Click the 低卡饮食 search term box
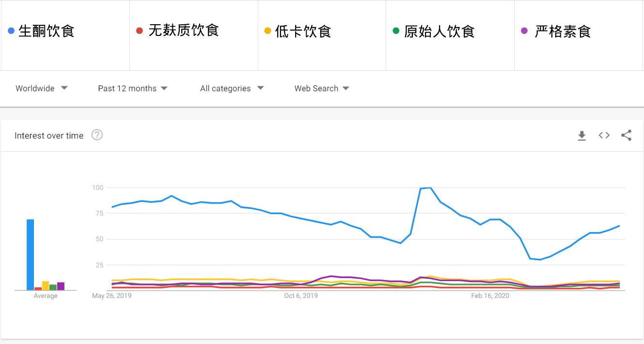Image resolution: width=644 pixels, height=344 pixels. pos(303,31)
